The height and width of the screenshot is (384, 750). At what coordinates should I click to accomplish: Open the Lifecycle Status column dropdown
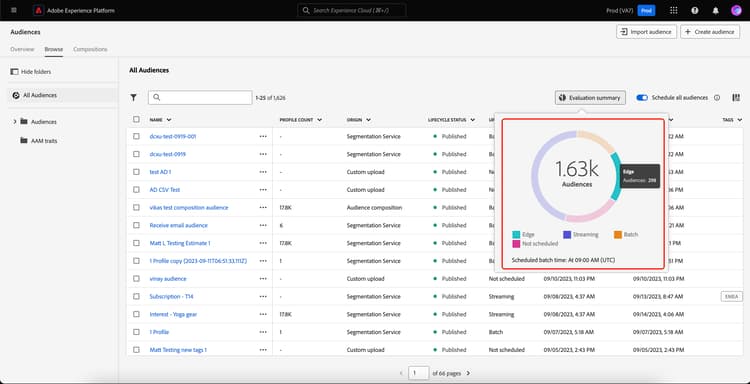473,120
